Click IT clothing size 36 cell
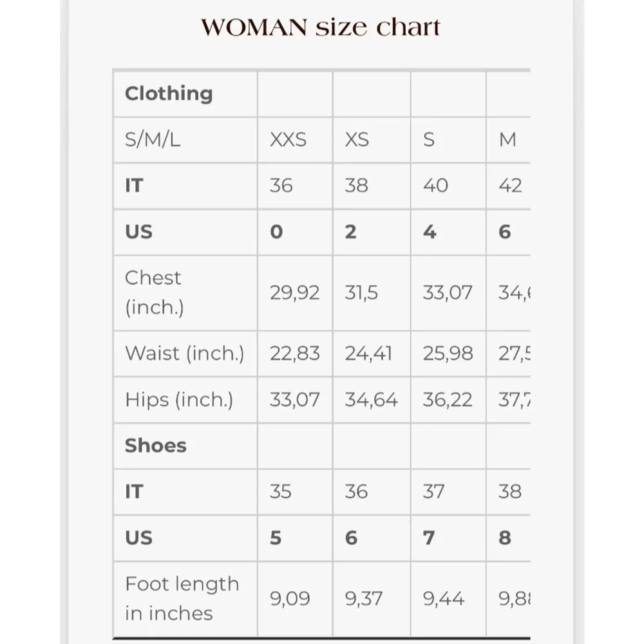This screenshot has height=644, width=644. pyautogui.click(x=296, y=186)
